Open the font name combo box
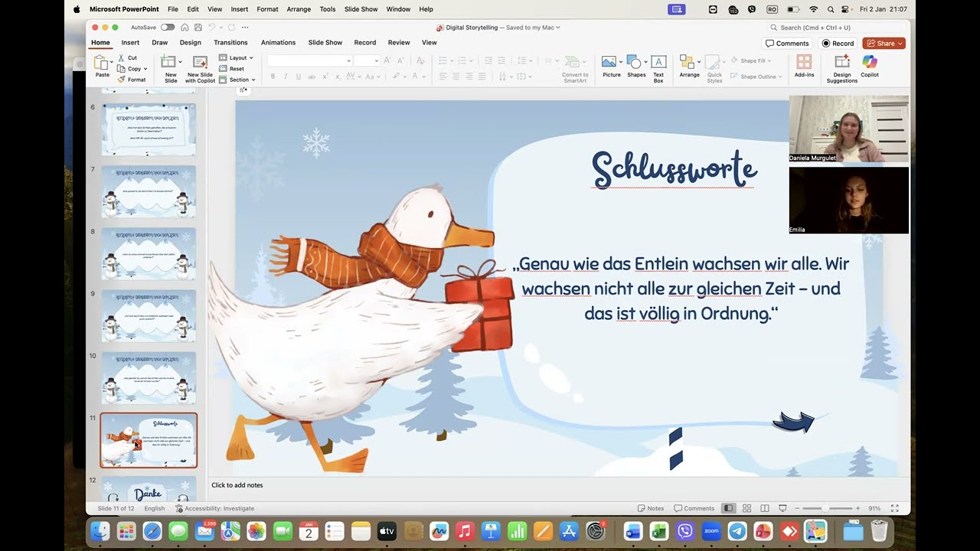This screenshot has height=551, width=980. 309,60
